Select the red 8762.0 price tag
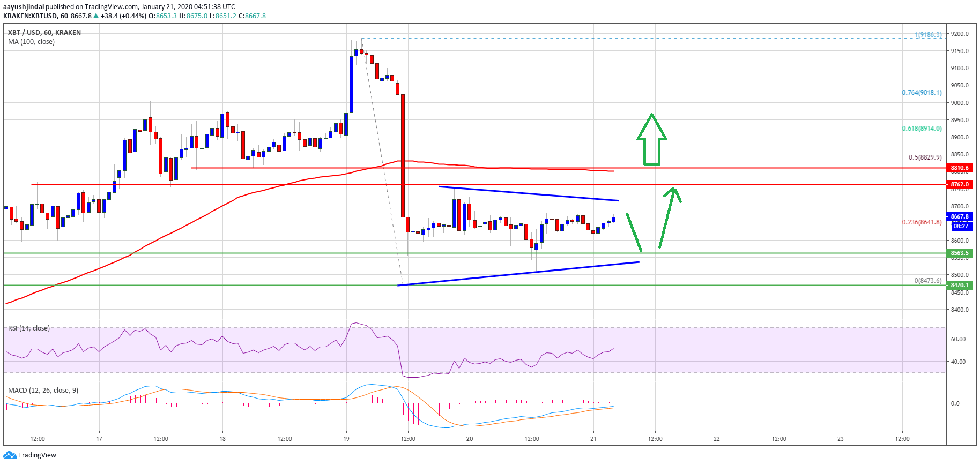Screen dimensions: 980x465 (x=960, y=185)
